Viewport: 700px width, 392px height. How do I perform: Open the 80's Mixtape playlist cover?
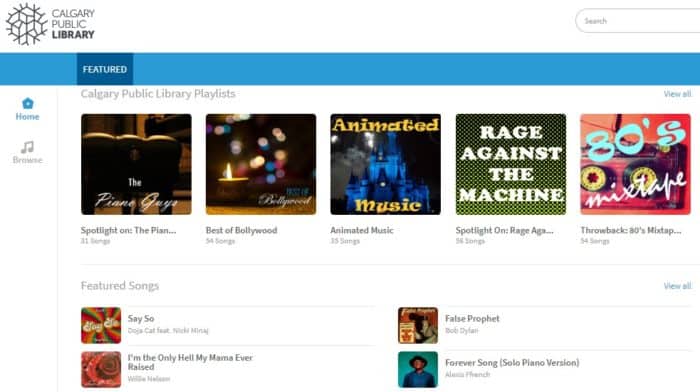tap(635, 164)
